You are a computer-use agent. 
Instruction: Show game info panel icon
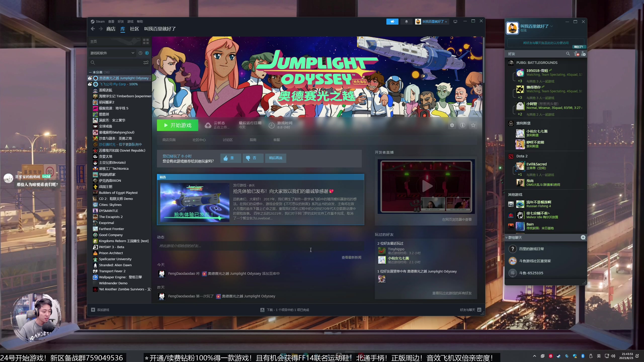tap(463, 125)
